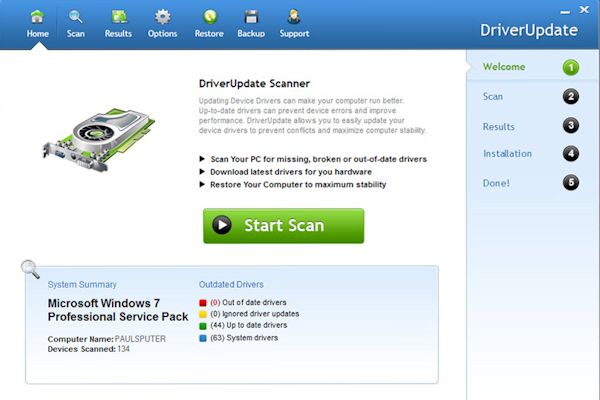The image size is (600, 400).
Task: Click the red Out of date drivers swatch
Action: point(203,303)
